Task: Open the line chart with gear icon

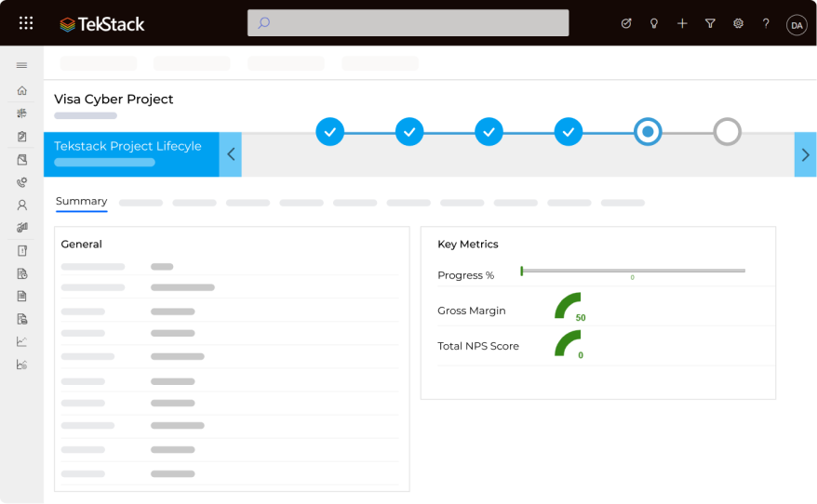Action: coord(22,365)
